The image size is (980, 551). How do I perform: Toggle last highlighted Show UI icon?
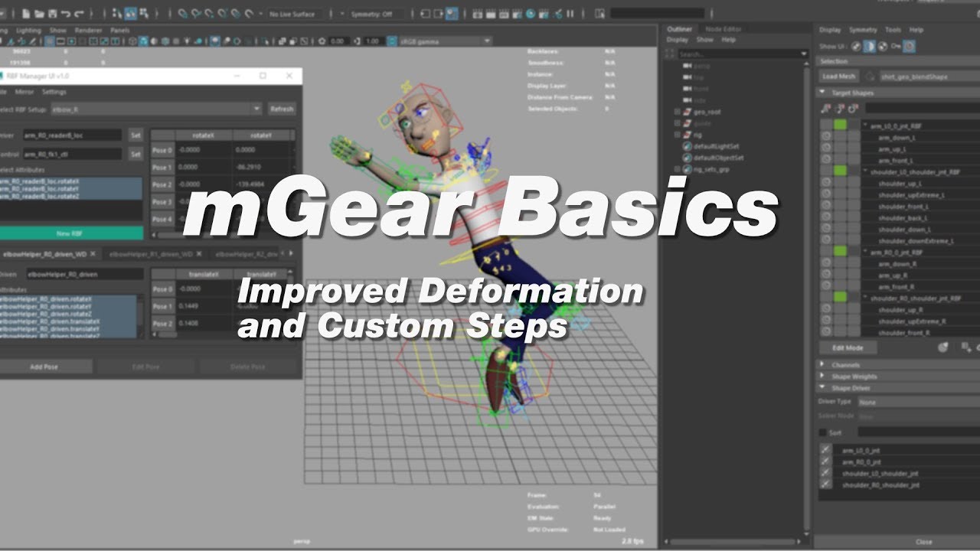(910, 47)
